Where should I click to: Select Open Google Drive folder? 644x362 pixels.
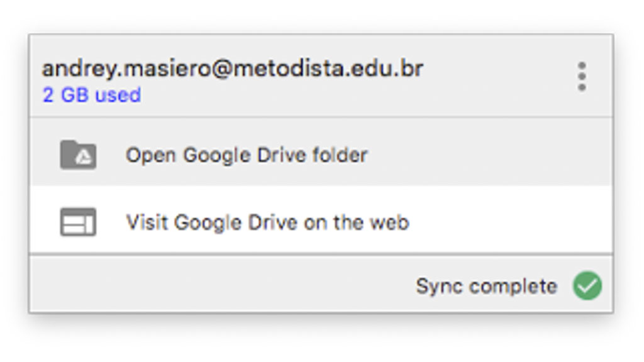click(x=246, y=155)
